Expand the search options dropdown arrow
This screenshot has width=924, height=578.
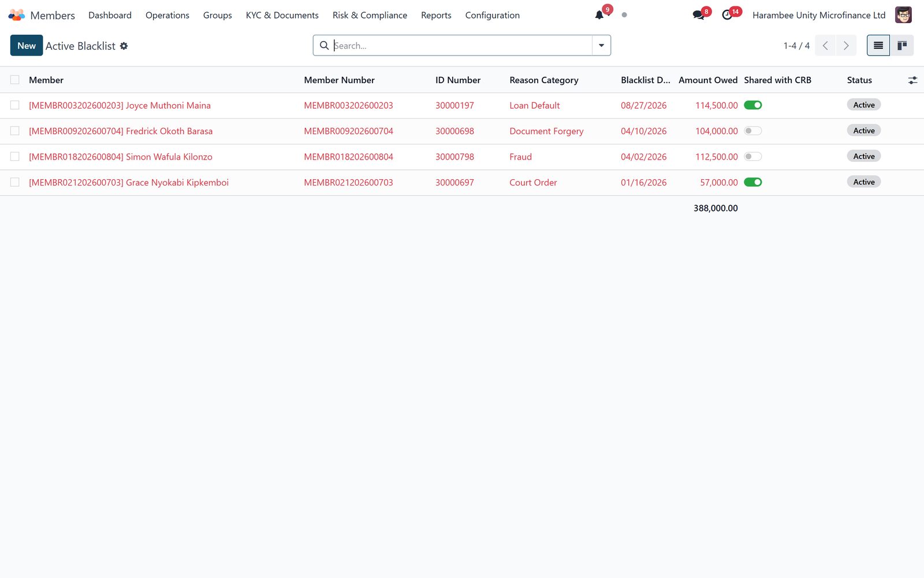(601, 46)
